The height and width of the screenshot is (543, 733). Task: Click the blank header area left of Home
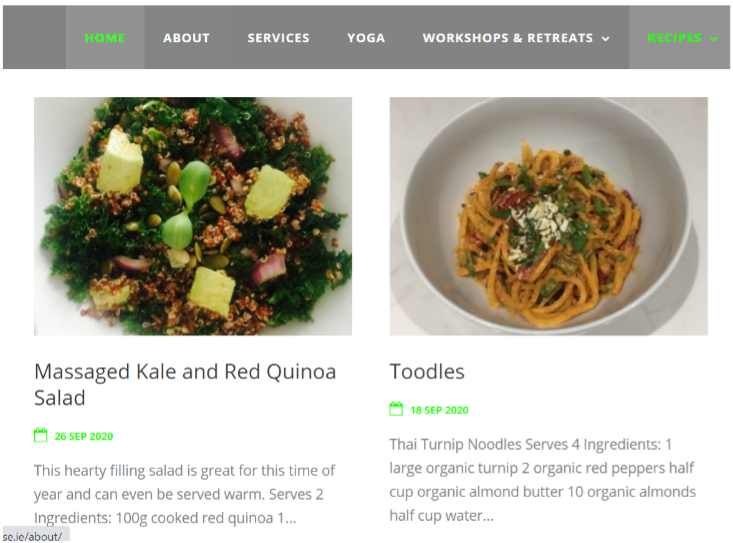point(35,38)
